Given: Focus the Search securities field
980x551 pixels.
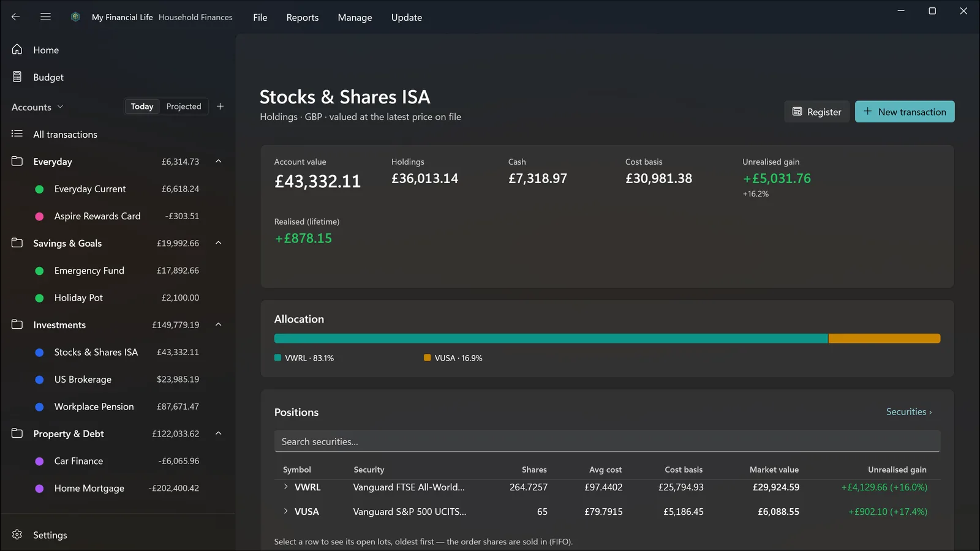Looking at the screenshot, I should (x=607, y=441).
